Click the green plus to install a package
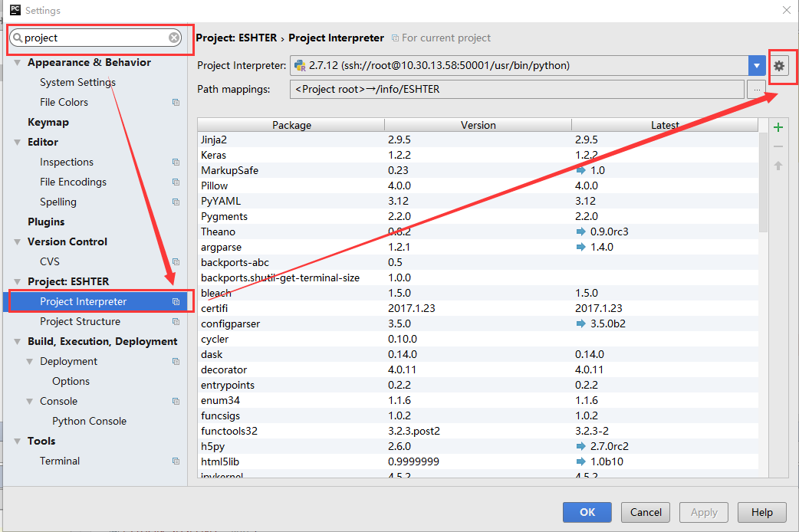Viewport: 799px width, 532px height. coord(778,127)
